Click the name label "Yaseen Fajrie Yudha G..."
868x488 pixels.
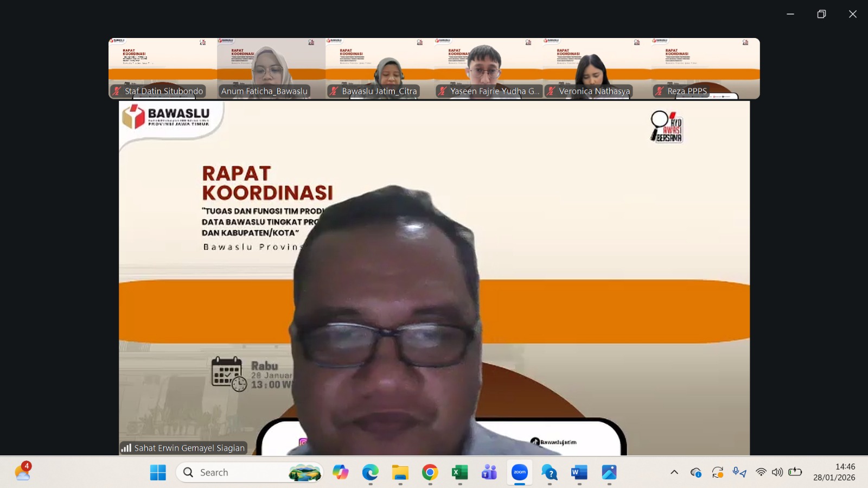[495, 91]
